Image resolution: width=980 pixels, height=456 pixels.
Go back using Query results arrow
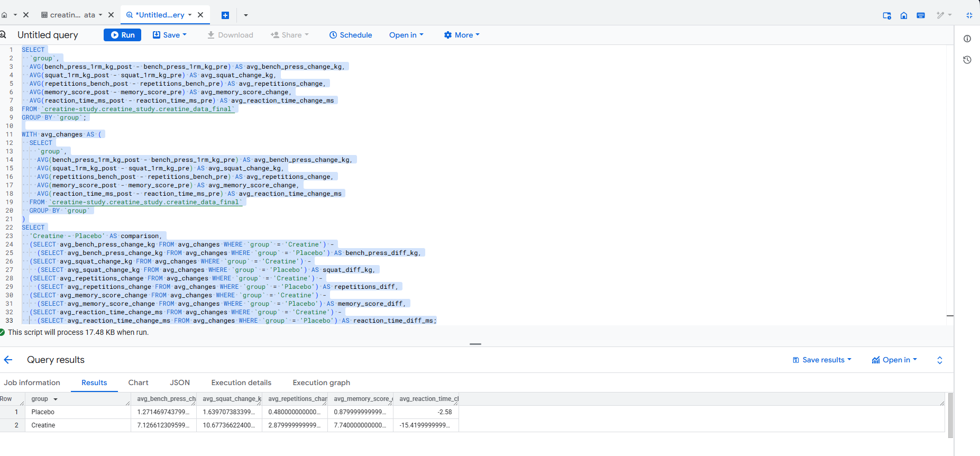(x=8, y=360)
